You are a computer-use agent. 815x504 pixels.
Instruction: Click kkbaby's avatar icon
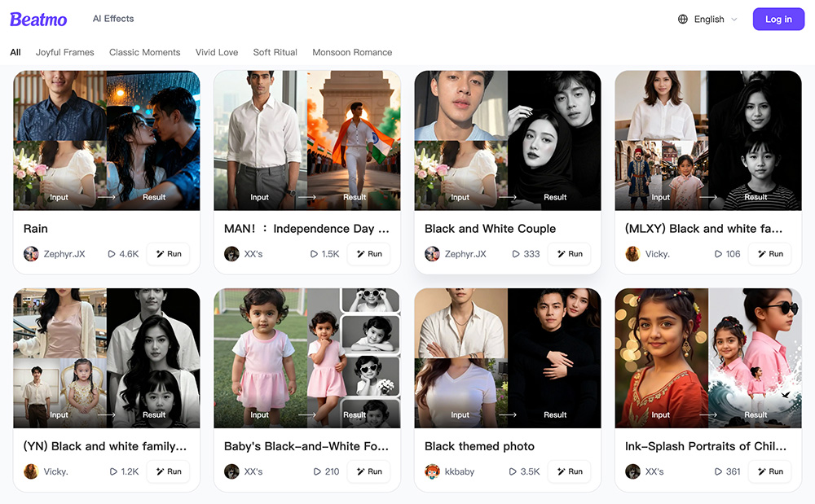coord(433,471)
